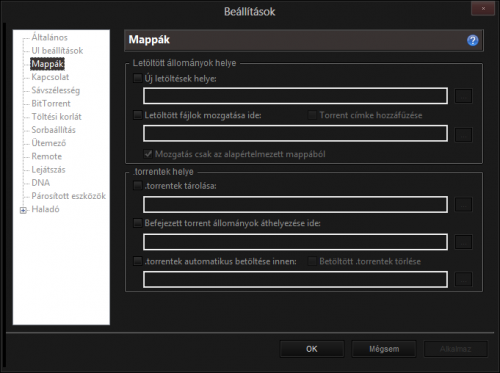The height and width of the screenshot is (373, 500).
Task: Select Ütemező in the tree
Action: click(49, 143)
